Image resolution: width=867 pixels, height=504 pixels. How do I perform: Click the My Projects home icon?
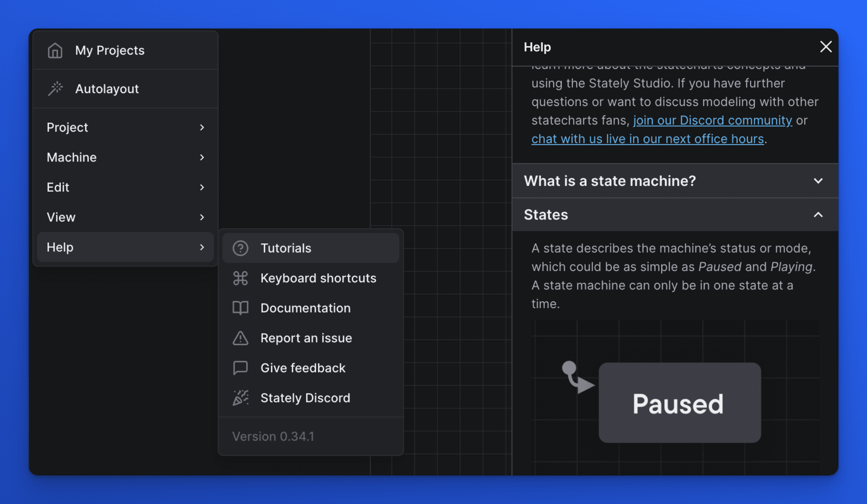pos(54,50)
